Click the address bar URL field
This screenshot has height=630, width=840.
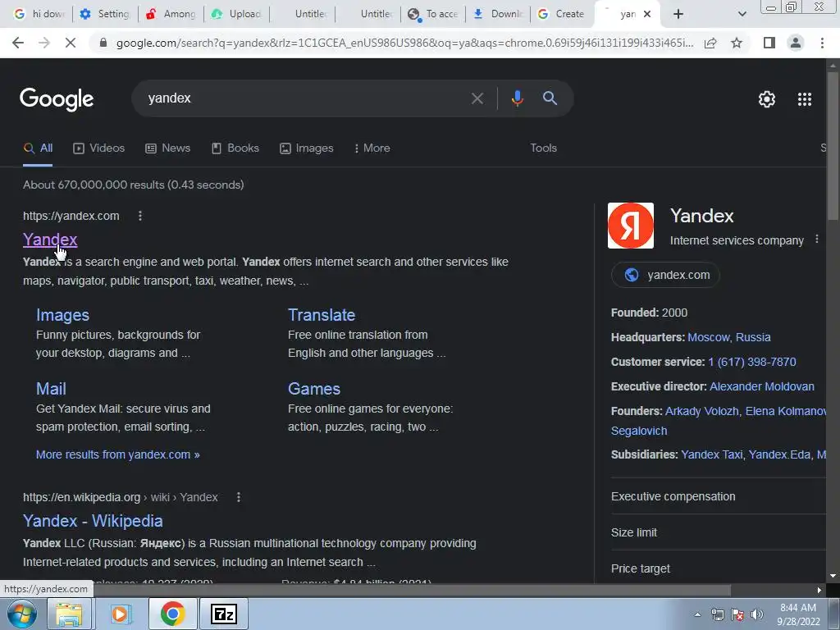coord(404,43)
